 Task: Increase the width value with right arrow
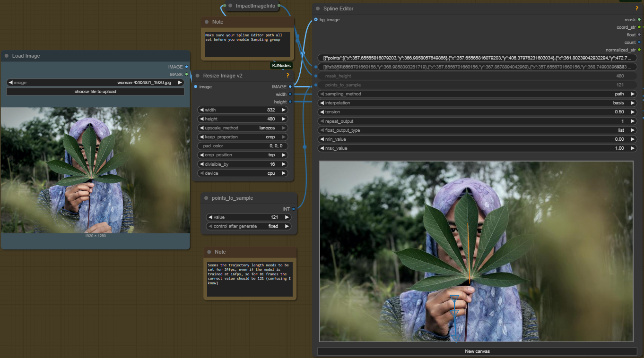pyautogui.click(x=284, y=110)
